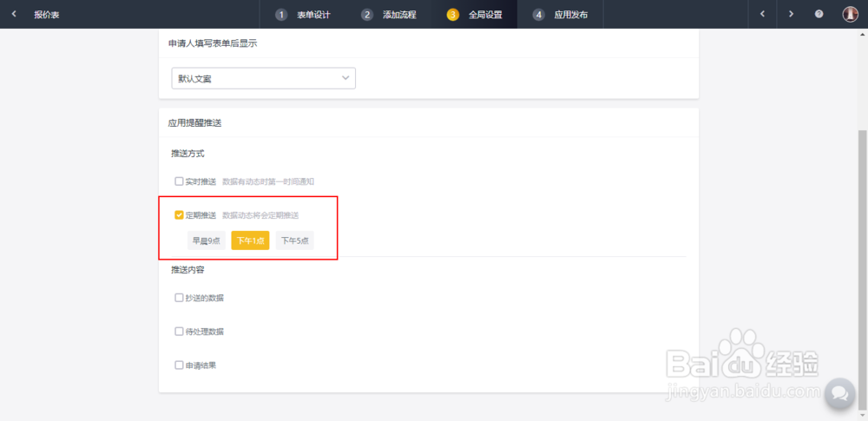Image resolution: width=868 pixels, height=421 pixels.
Task: Open the 默认文案 dropdown
Action: [264, 79]
